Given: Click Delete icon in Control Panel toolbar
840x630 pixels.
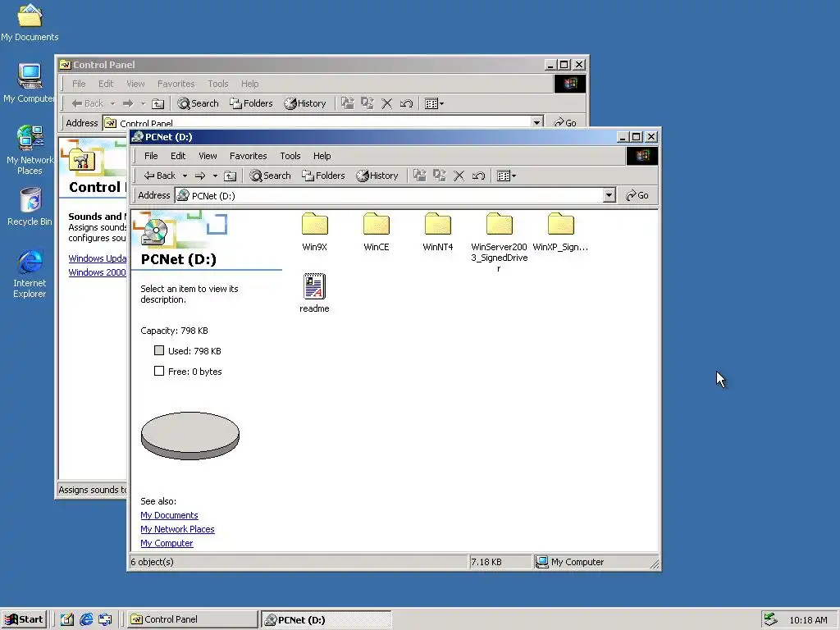Looking at the screenshot, I should (387, 103).
